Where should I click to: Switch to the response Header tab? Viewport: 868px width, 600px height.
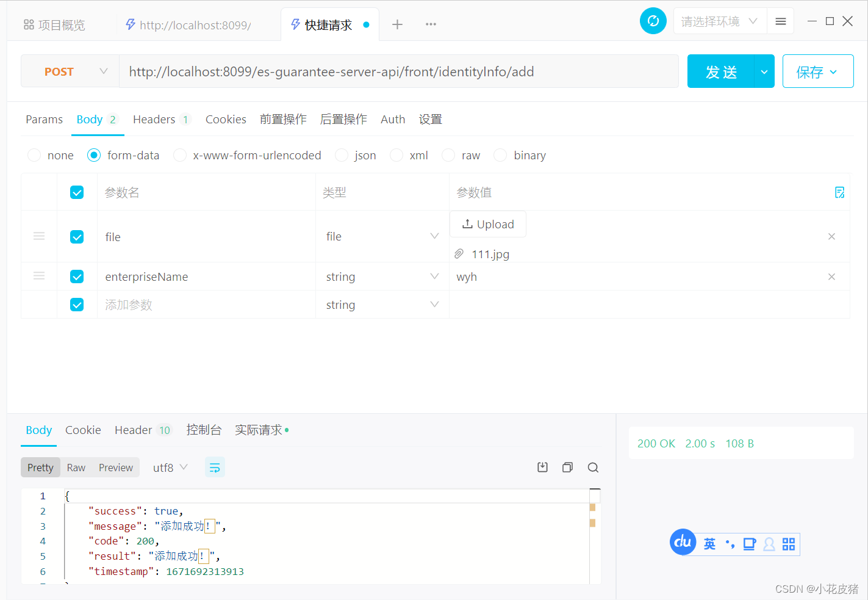pos(143,430)
